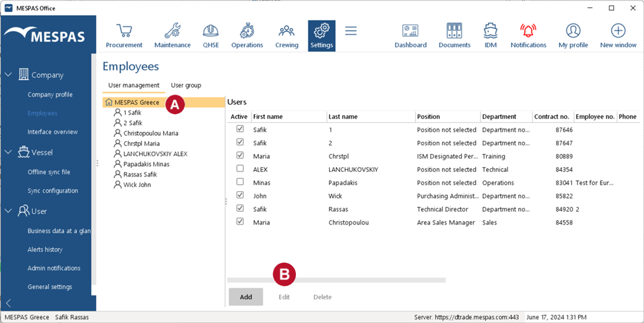
Task: Click the Company building icon
Action: (x=23, y=74)
